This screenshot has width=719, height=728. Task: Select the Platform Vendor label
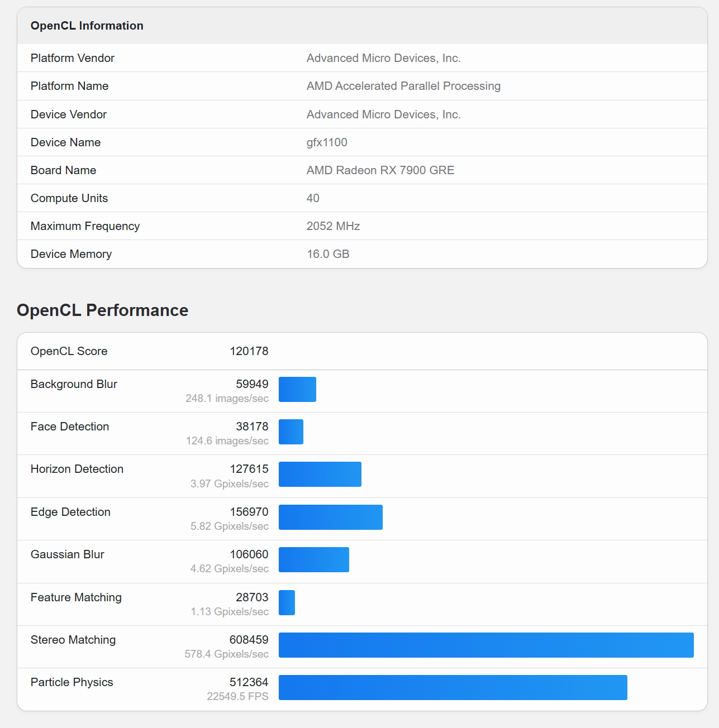[x=73, y=58]
